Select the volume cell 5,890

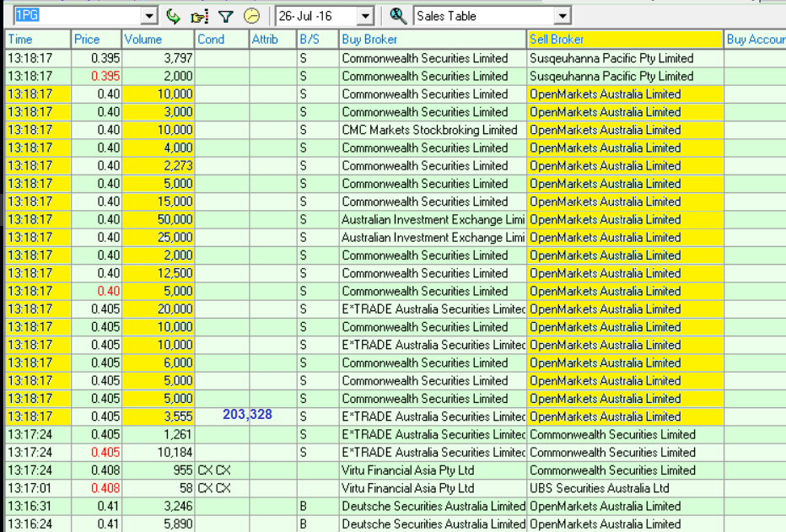tap(158, 524)
